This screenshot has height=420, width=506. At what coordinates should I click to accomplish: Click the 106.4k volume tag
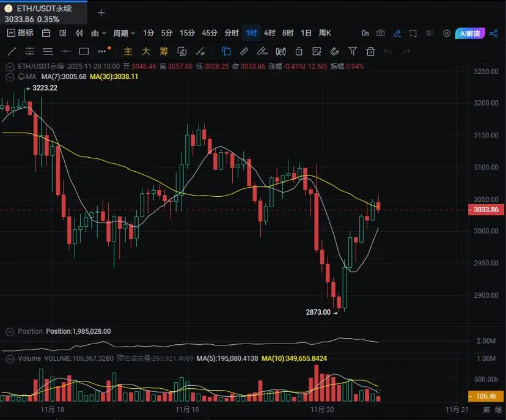(486, 396)
